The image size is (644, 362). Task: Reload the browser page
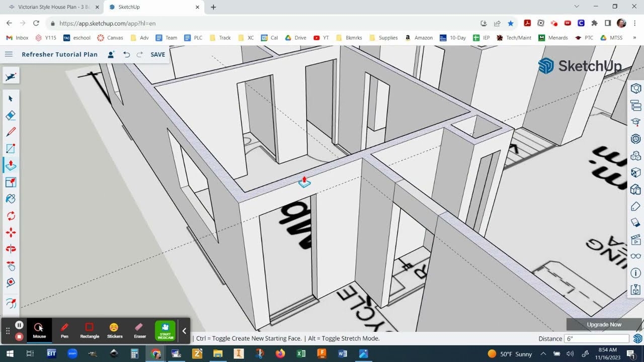[36, 23]
